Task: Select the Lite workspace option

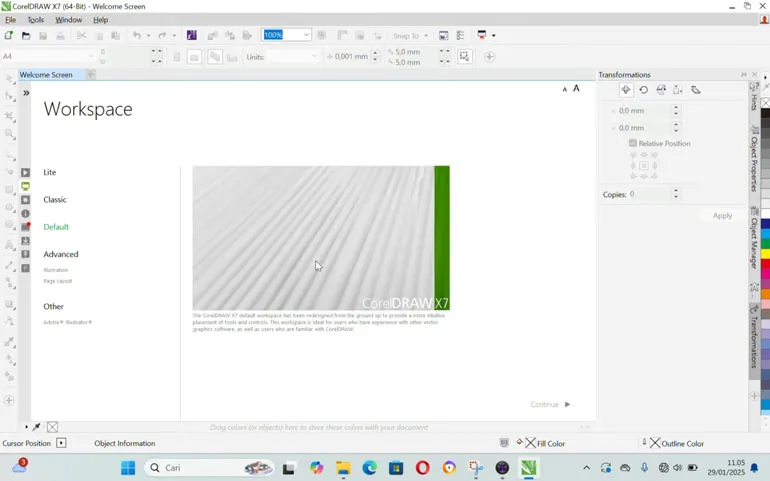Action: pyautogui.click(x=50, y=173)
